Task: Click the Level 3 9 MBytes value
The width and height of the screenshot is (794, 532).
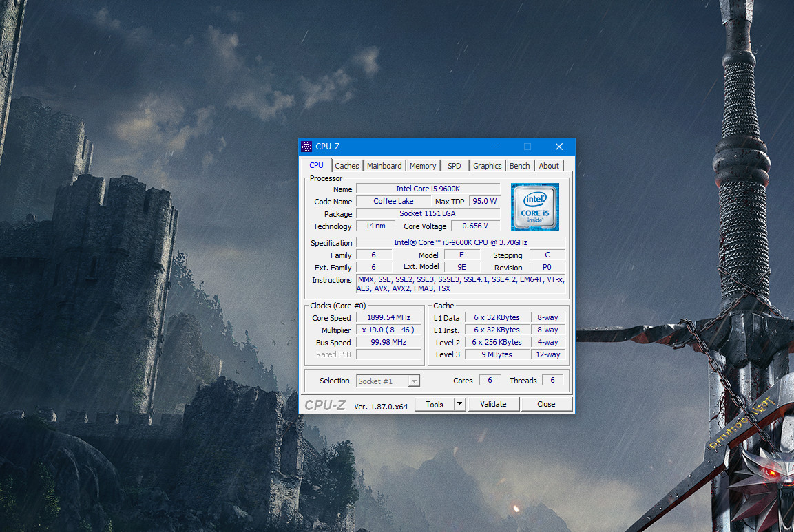Action: (497, 354)
